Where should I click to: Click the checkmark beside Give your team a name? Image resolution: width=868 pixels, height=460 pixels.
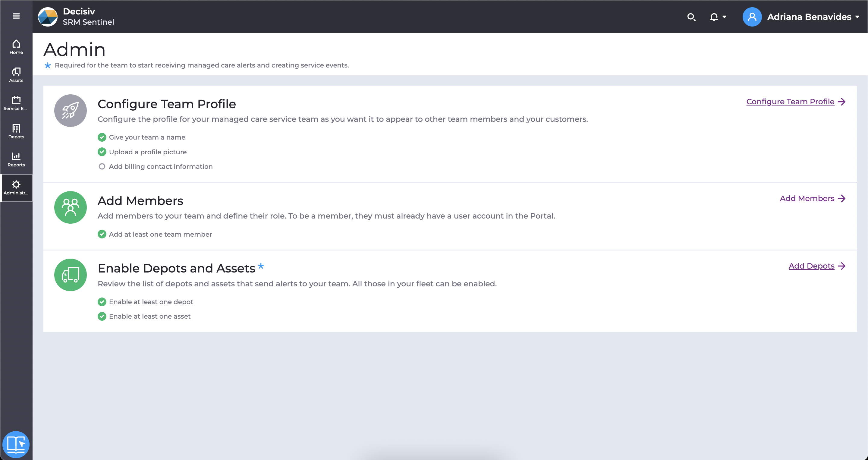pyautogui.click(x=102, y=137)
